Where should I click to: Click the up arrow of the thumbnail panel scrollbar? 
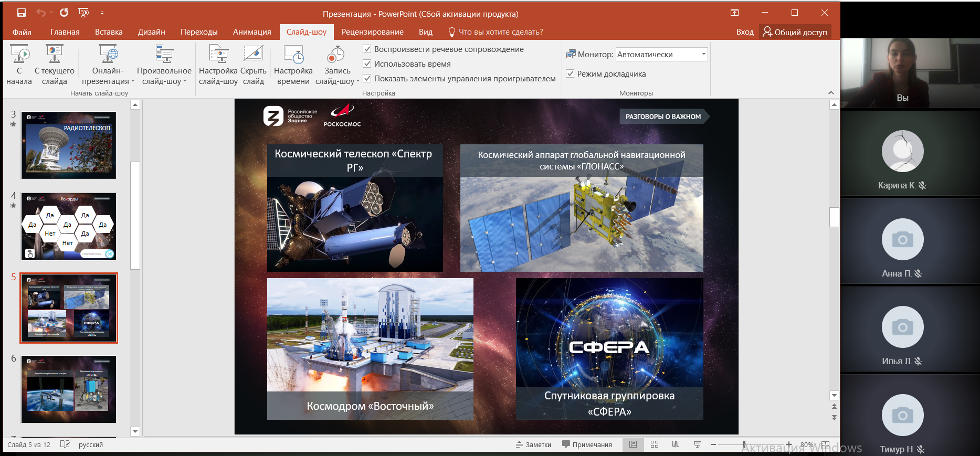click(x=135, y=105)
